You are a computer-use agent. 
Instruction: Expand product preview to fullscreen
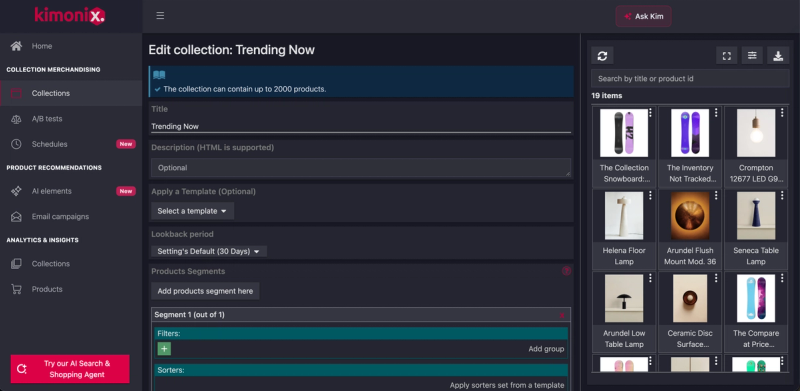pos(727,56)
